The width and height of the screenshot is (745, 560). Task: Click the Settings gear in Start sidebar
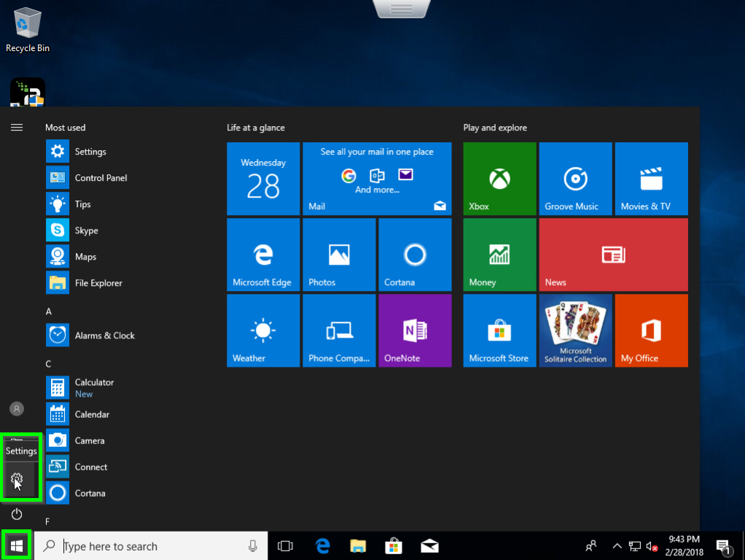(x=17, y=479)
